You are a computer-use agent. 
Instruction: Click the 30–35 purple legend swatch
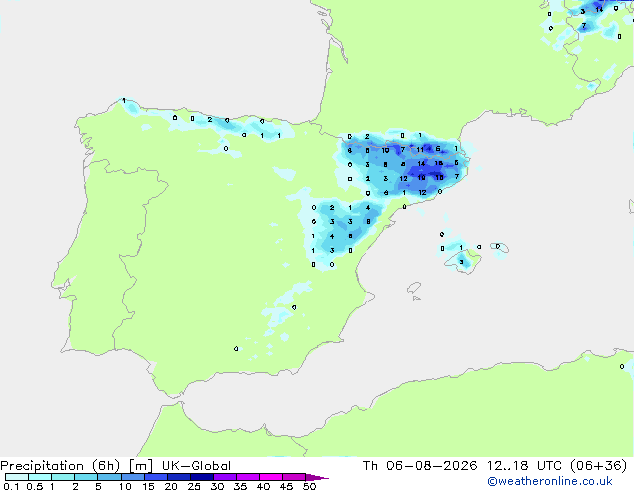(224, 477)
